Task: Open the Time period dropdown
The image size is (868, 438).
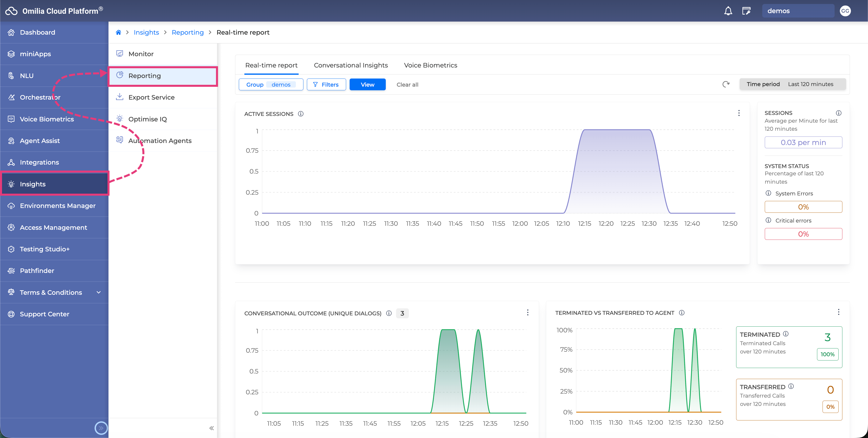Action: [792, 84]
